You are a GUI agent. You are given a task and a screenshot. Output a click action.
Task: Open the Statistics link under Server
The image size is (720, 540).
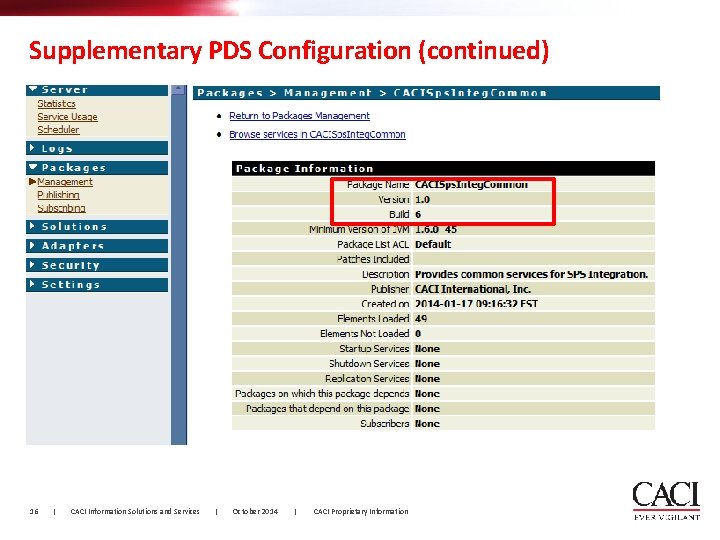(x=56, y=104)
